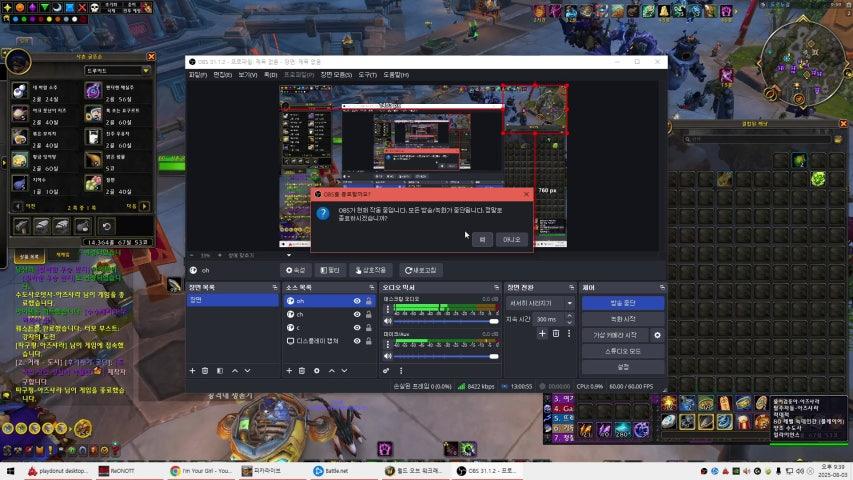
Task: Pop out the audio mixer dock
Action: point(496,287)
